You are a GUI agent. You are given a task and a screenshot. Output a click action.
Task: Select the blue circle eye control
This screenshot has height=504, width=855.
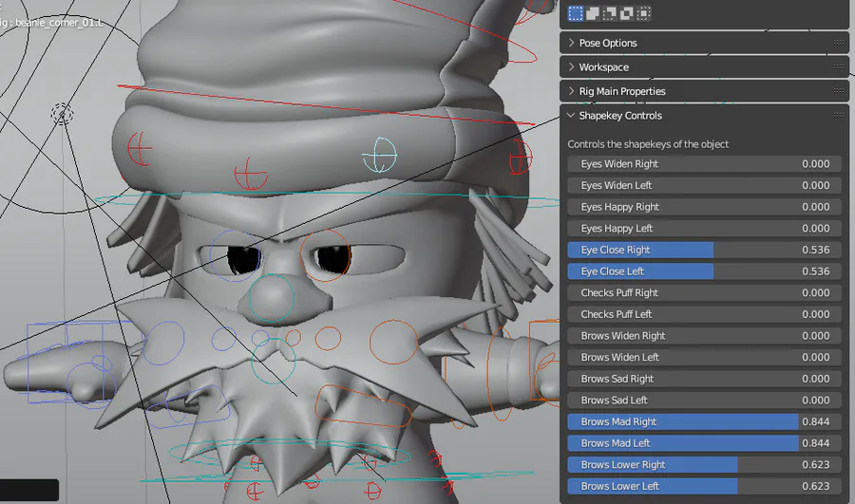[236, 255]
